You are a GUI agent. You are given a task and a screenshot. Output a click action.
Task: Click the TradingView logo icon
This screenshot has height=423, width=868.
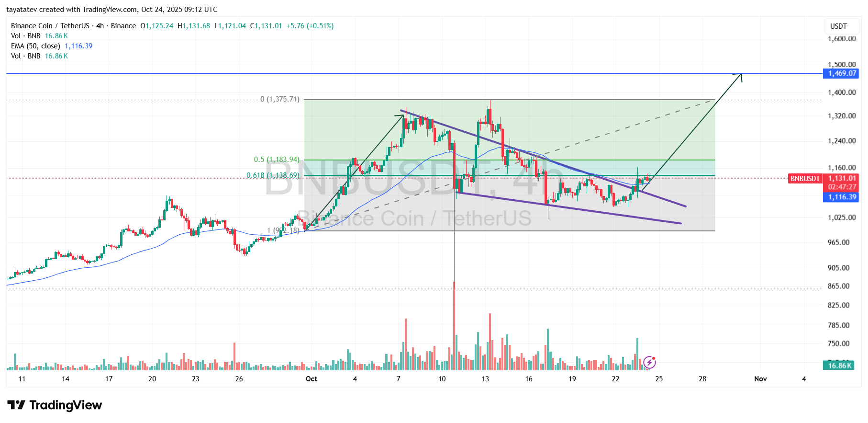click(x=16, y=405)
